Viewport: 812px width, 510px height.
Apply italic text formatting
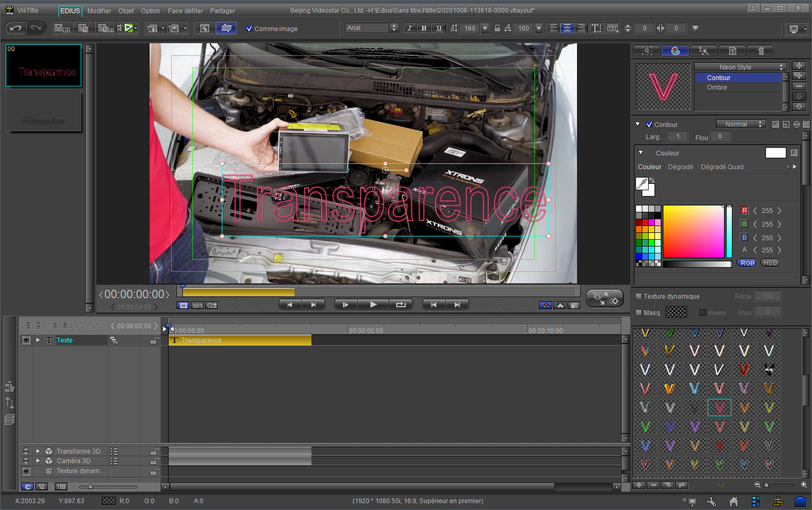point(409,28)
